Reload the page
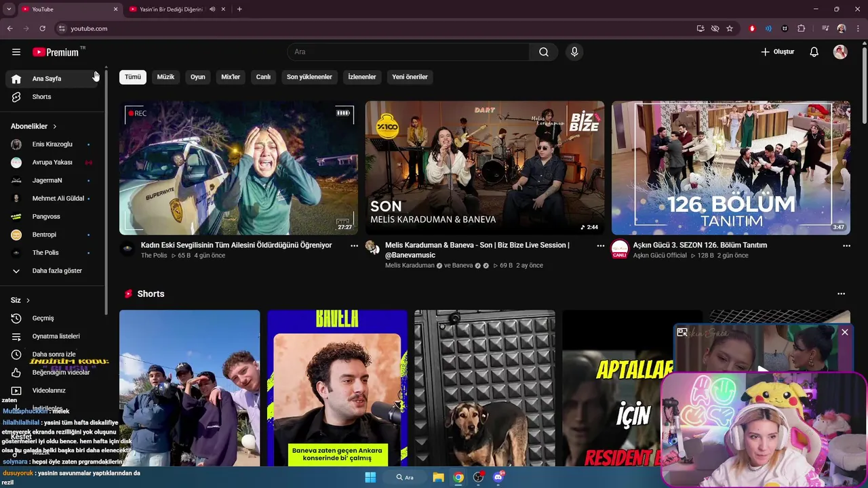868x488 pixels. (x=42, y=28)
